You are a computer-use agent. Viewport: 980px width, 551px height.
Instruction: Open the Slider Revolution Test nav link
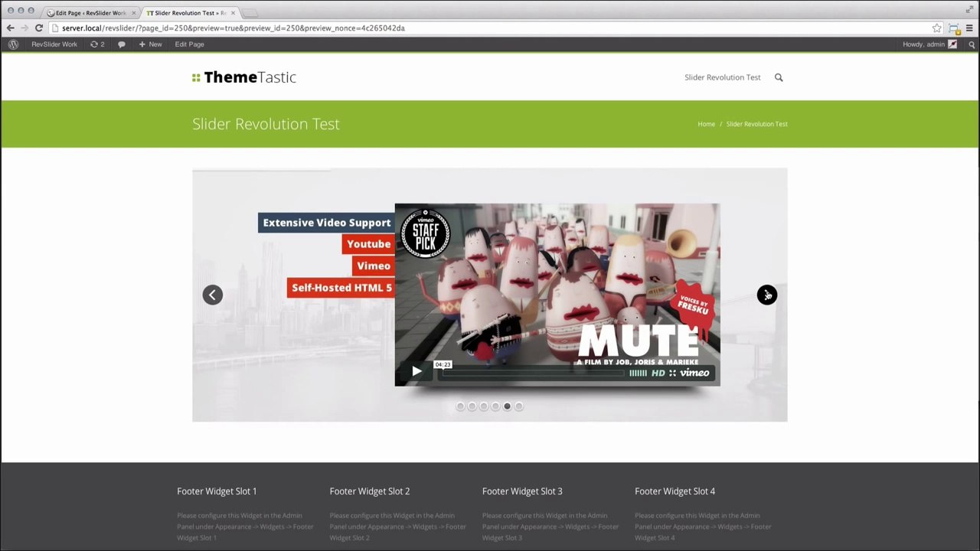pos(722,77)
